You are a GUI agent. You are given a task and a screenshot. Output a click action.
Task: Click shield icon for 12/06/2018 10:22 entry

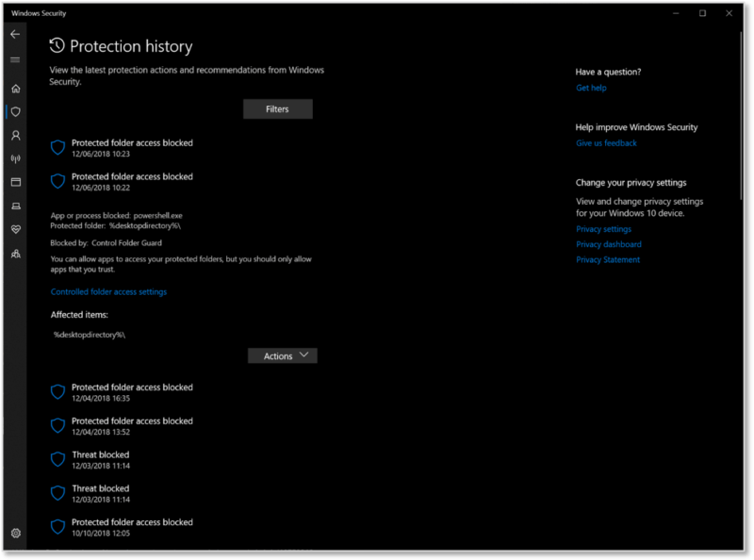57,181
